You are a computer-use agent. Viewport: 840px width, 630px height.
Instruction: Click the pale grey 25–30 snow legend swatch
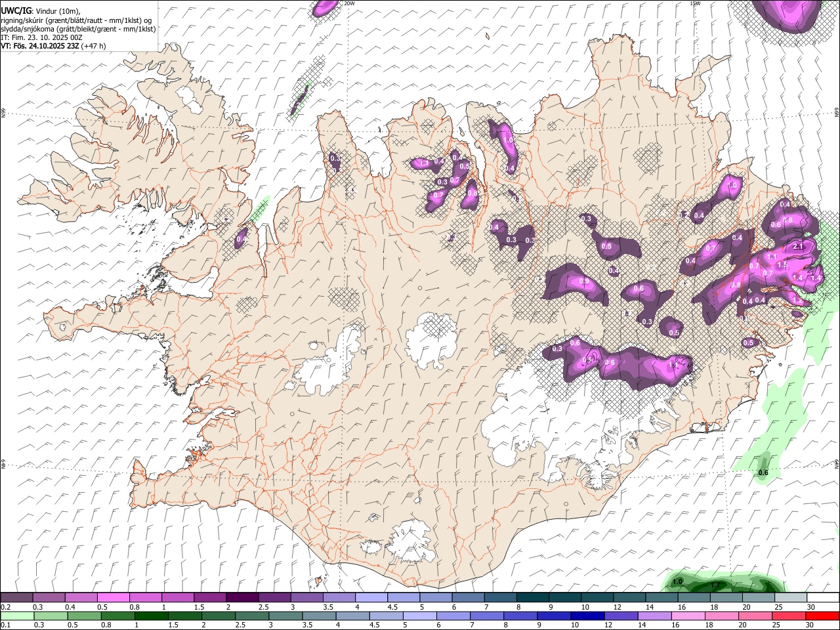coord(791,598)
